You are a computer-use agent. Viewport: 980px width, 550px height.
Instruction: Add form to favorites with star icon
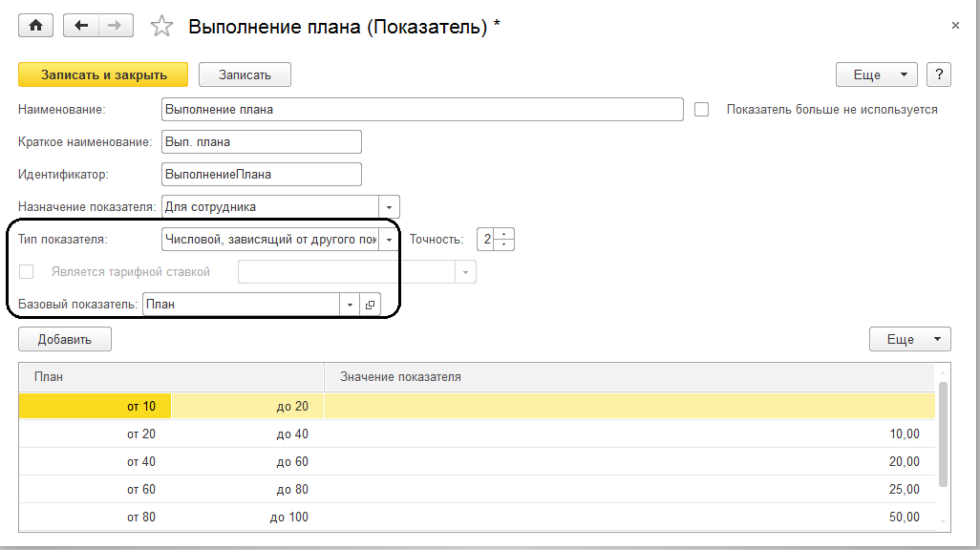point(161,26)
